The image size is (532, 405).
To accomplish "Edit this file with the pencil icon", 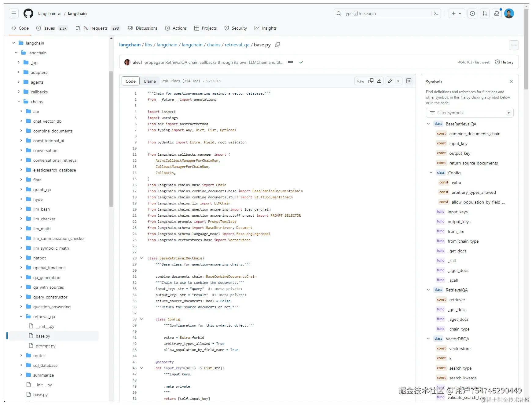I will [x=390, y=81].
